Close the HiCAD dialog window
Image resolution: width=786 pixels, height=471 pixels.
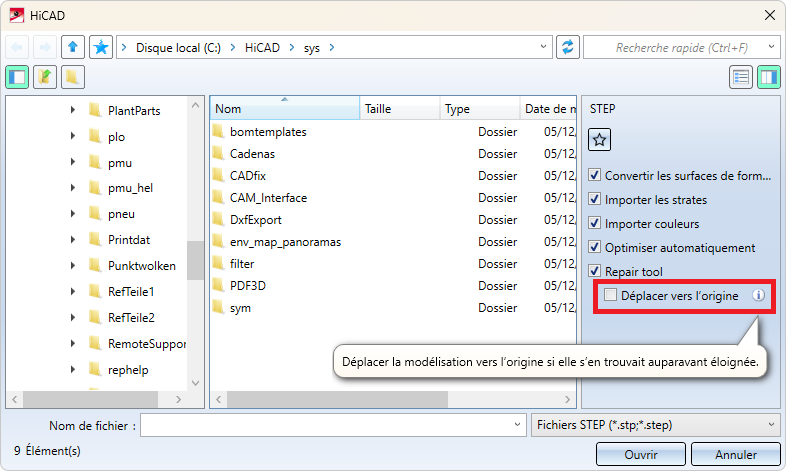770,15
